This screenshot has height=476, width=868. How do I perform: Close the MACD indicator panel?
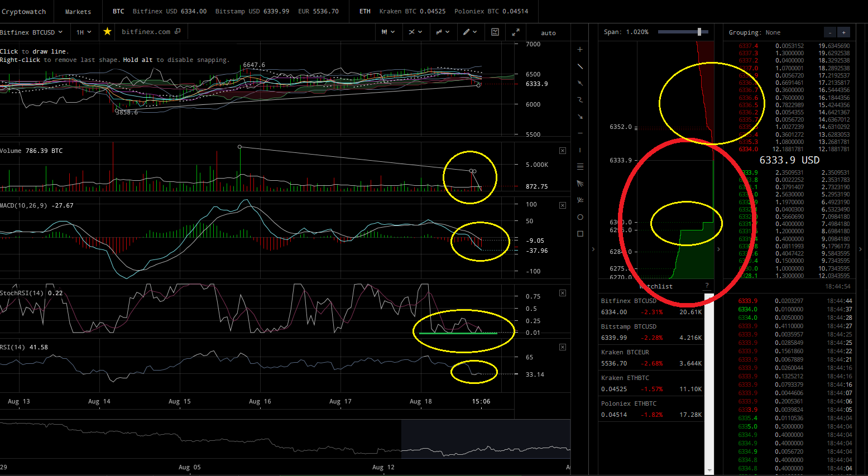pyautogui.click(x=563, y=205)
